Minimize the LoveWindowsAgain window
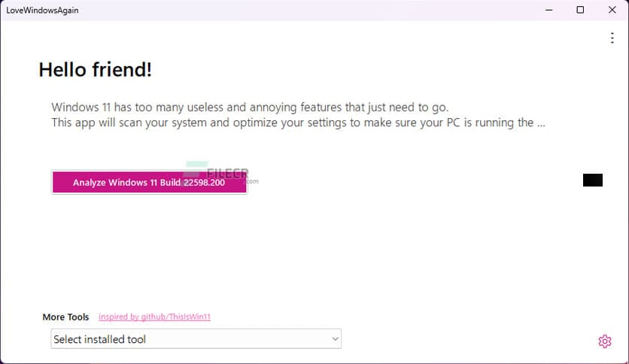The height and width of the screenshot is (364, 629). tap(548, 10)
